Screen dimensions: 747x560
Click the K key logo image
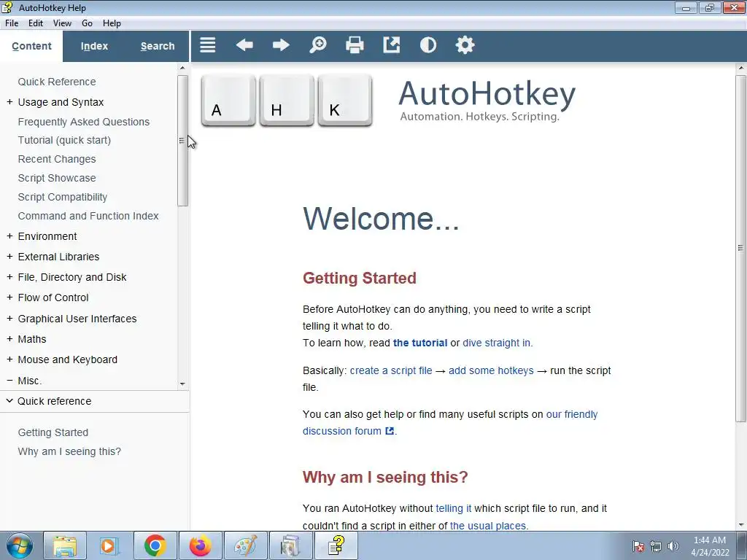pos(345,100)
